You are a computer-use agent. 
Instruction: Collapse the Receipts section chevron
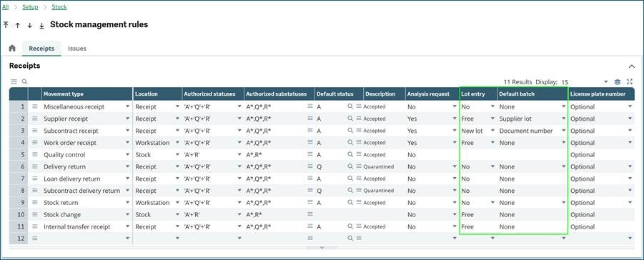(632, 66)
